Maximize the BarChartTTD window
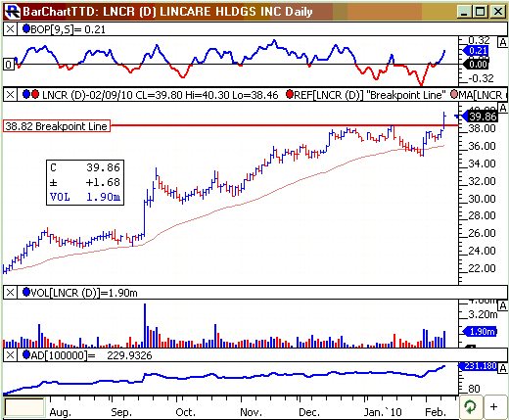The image size is (509, 420). pyautogui.click(x=481, y=12)
